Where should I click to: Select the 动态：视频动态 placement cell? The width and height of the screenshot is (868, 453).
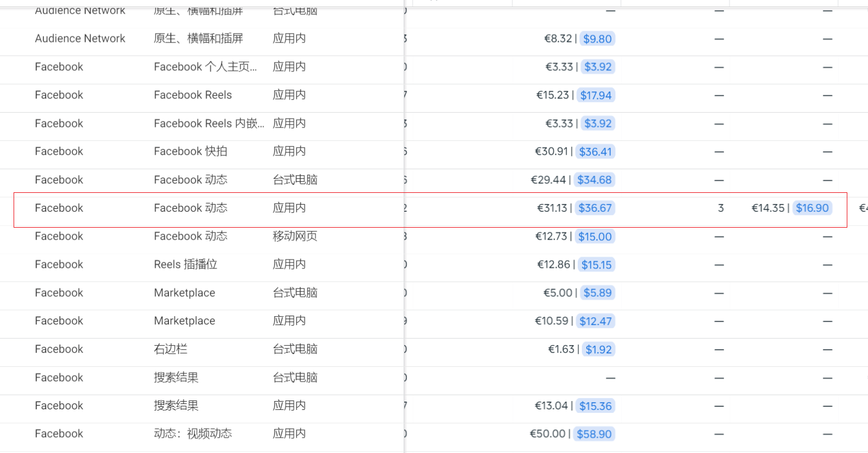coord(193,434)
